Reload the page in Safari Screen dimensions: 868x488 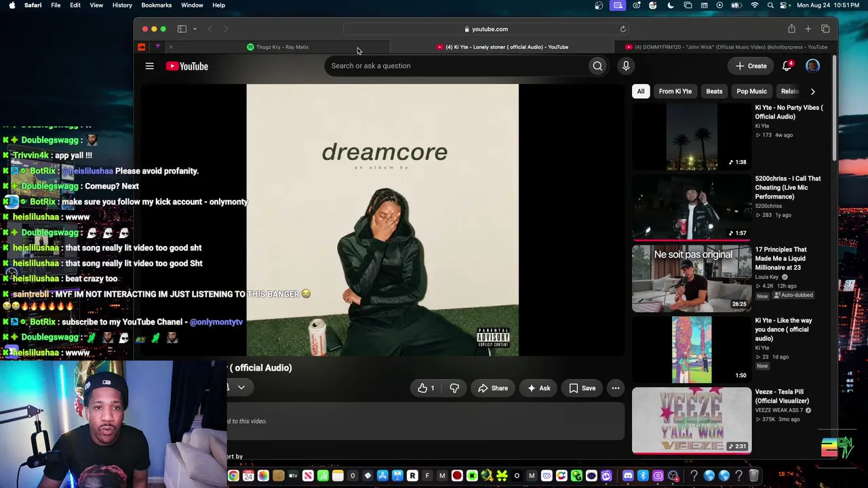(623, 29)
